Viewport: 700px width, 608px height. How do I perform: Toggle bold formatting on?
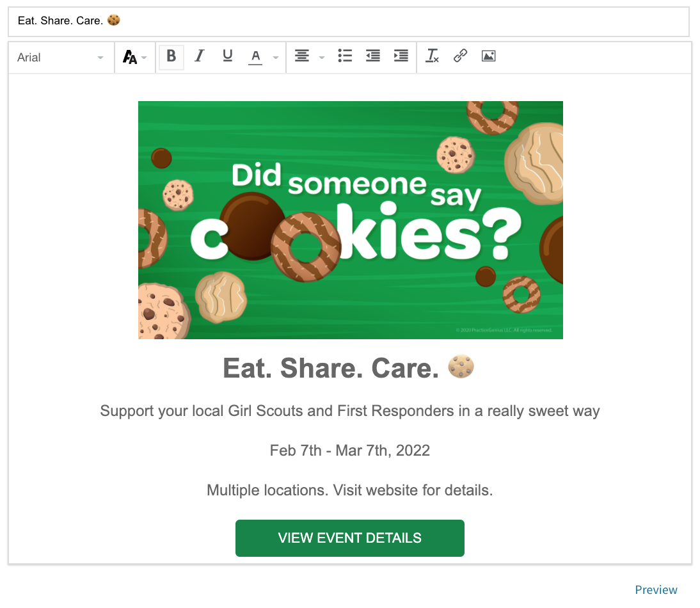(x=171, y=56)
